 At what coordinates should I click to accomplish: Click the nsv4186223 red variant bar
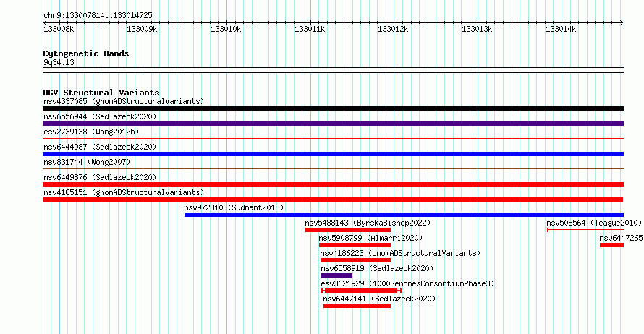click(x=356, y=260)
